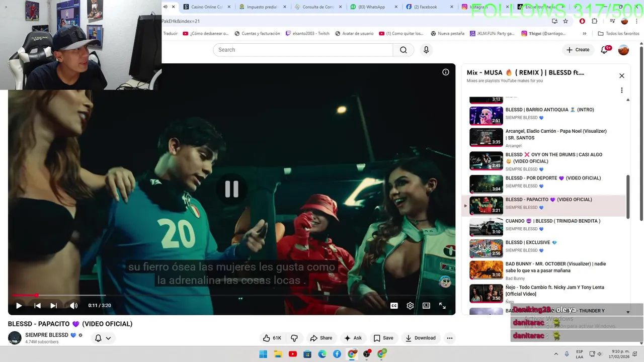Start voice search with microphone icon
This screenshot has height=362, width=644.
(x=426, y=50)
